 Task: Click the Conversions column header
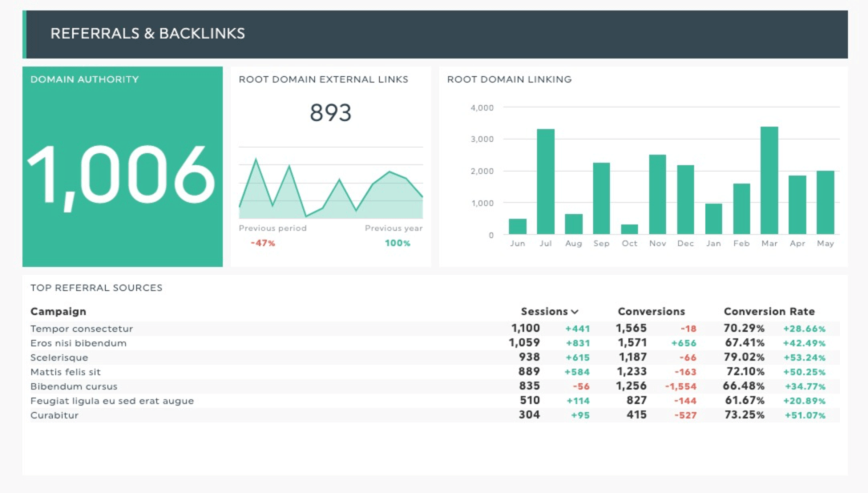click(651, 311)
